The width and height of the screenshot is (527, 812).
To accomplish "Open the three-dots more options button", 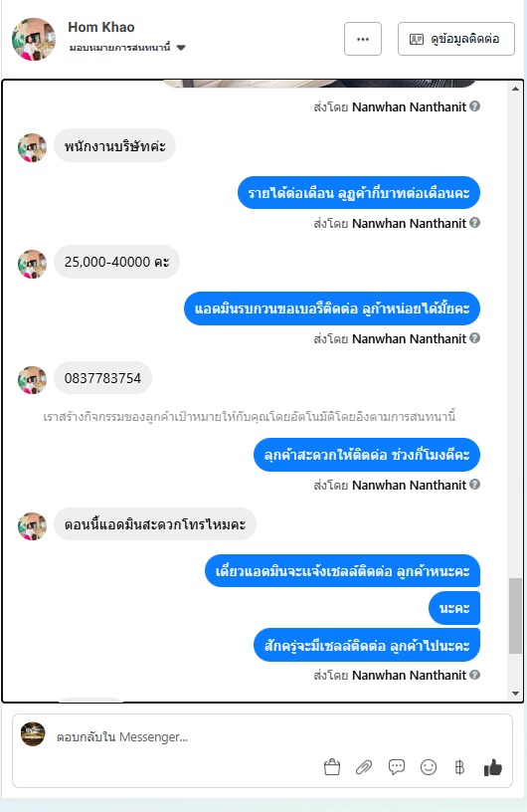I will (x=363, y=39).
